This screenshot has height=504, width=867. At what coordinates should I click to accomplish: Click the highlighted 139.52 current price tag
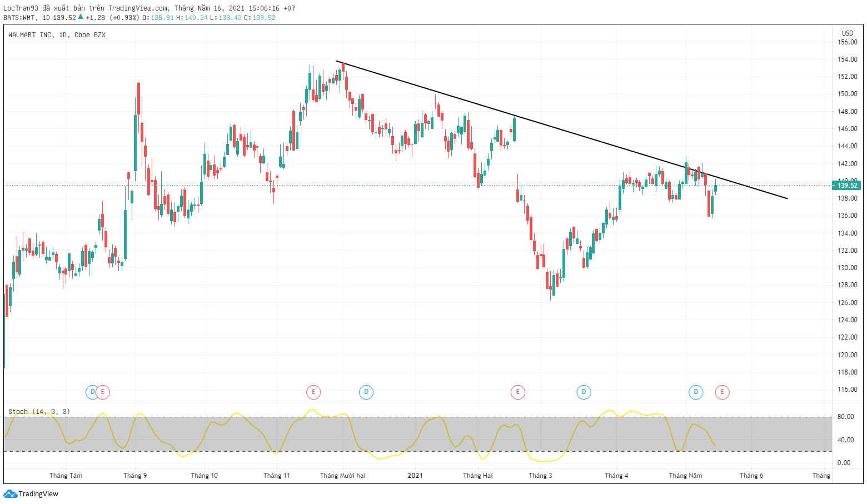pos(847,186)
